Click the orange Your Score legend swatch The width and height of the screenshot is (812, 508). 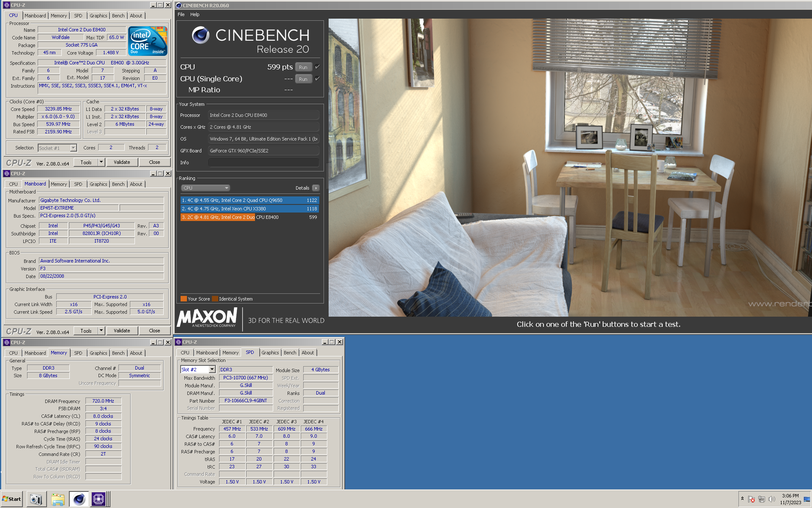point(184,298)
